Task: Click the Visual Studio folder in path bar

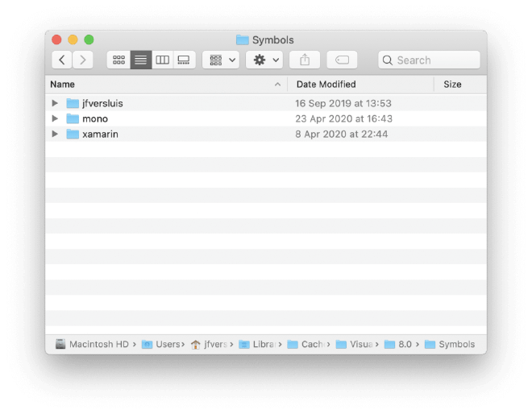Action: [x=354, y=344]
